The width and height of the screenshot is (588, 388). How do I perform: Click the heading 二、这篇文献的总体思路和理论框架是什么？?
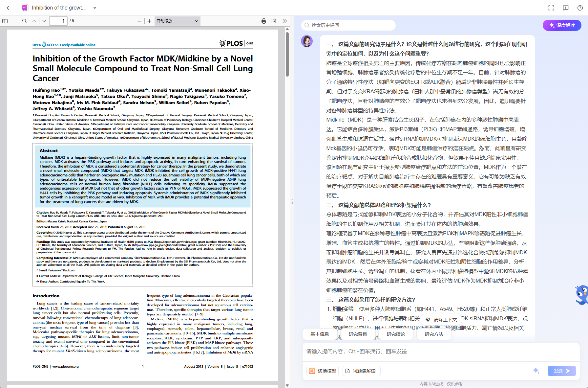pyautogui.click(x=378, y=205)
